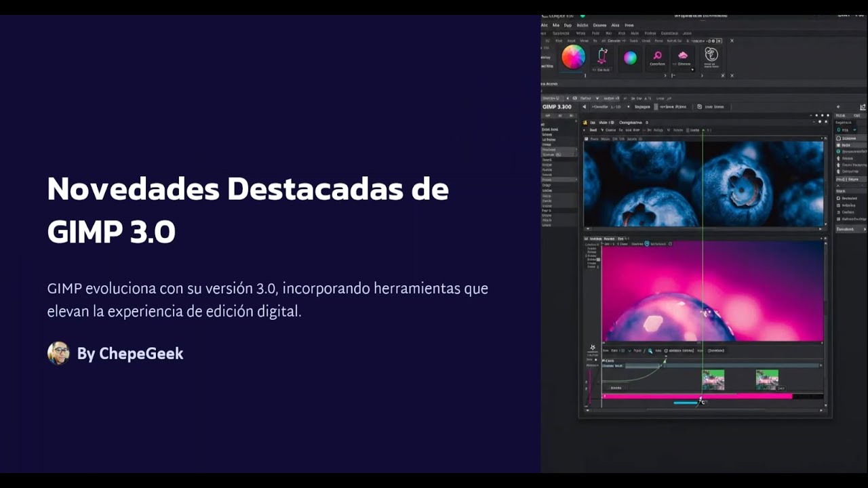
Task: Click the green status dot in title bar
Action: click(x=582, y=16)
